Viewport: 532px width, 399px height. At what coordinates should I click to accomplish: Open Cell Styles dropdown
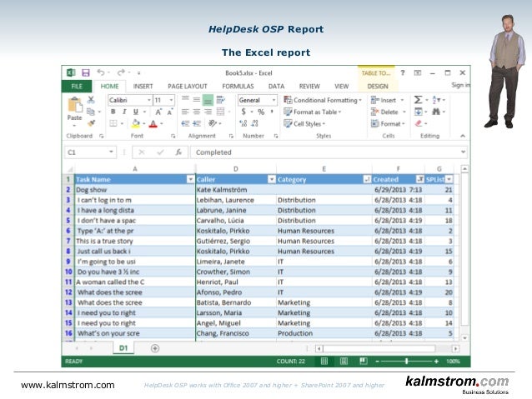tap(304, 124)
